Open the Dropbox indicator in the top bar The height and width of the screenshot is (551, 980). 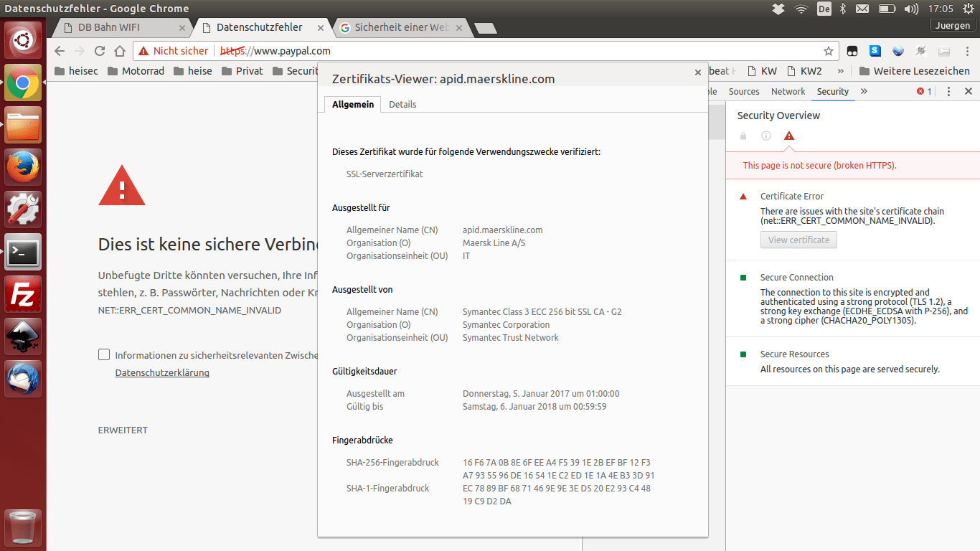(778, 9)
